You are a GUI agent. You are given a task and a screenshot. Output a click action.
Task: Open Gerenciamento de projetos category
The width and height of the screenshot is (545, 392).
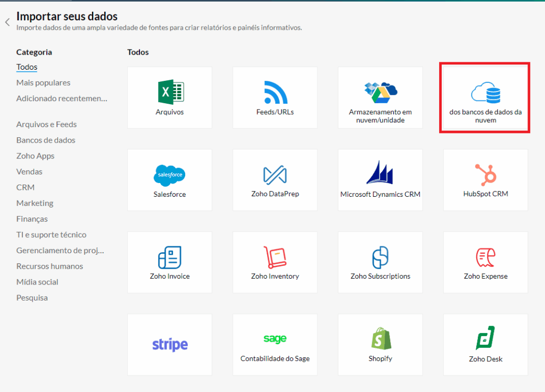60,251
